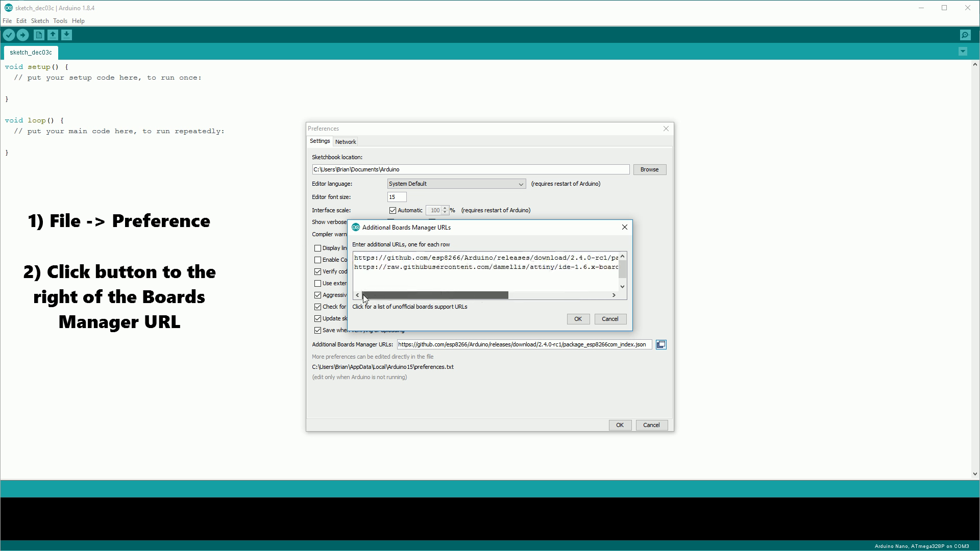Click the Upload arrow toolbar icon

point(22,35)
